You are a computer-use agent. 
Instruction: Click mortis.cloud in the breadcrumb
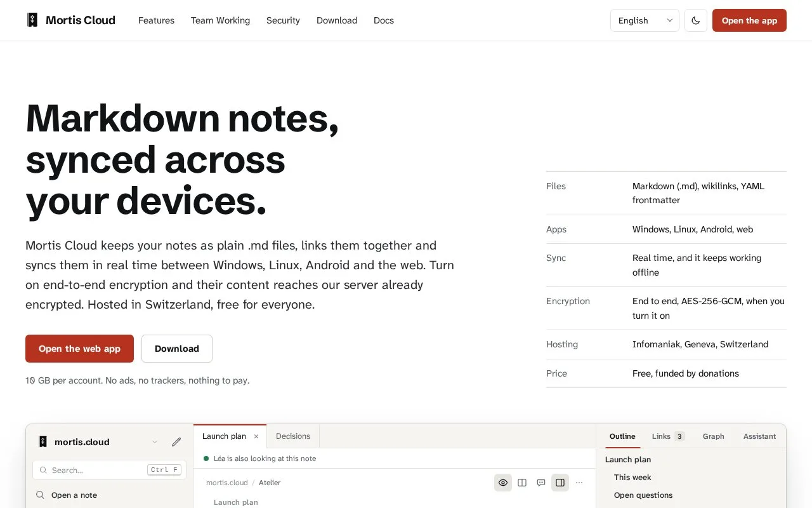(226, 483)
